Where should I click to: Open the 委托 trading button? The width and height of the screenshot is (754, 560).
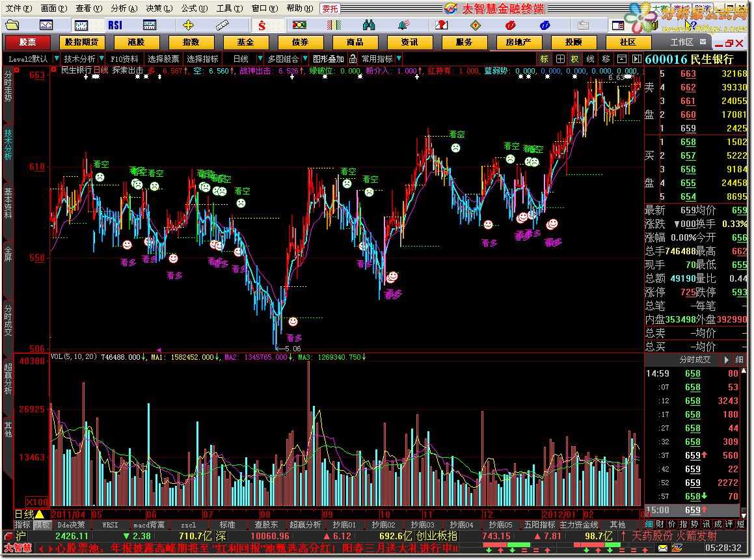click(330, 8)
